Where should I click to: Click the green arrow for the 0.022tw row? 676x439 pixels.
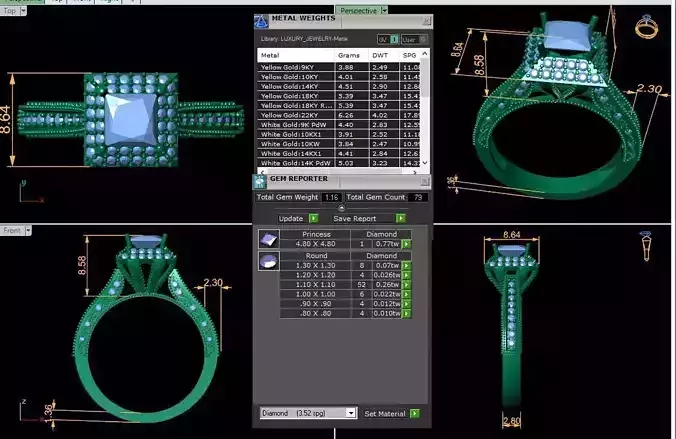click(406, 294)
